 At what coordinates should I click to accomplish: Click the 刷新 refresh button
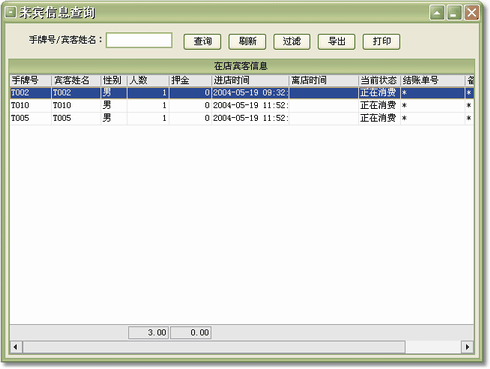click(x=247, y=42)
